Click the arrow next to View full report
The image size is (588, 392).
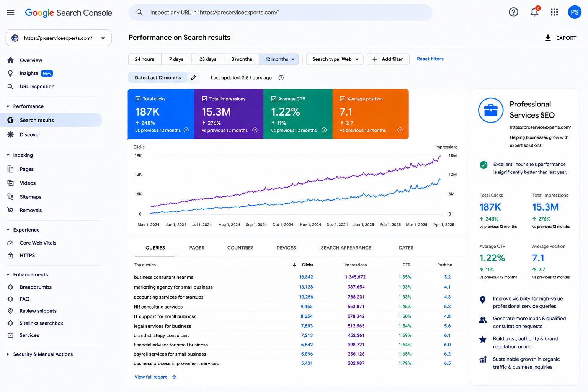click(x=174, y=377)
